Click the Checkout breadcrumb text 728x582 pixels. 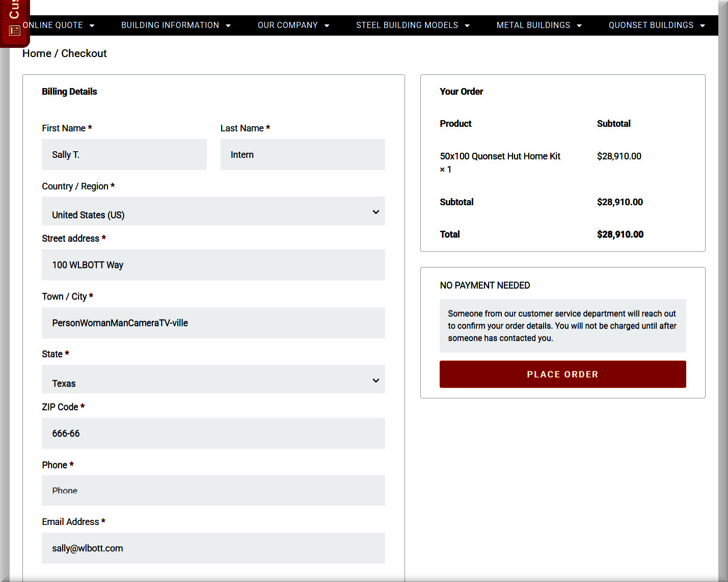84,53
